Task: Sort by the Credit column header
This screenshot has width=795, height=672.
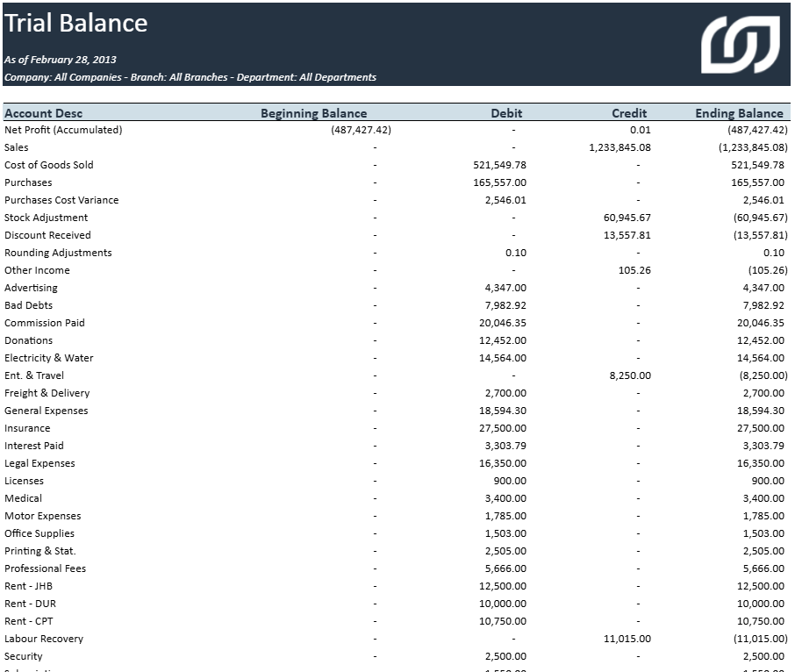Action: (627, 113)
